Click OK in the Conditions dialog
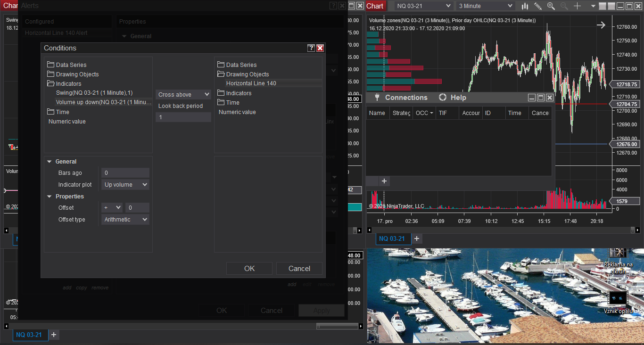Screen dimensions: 644x345 point(249,269)
